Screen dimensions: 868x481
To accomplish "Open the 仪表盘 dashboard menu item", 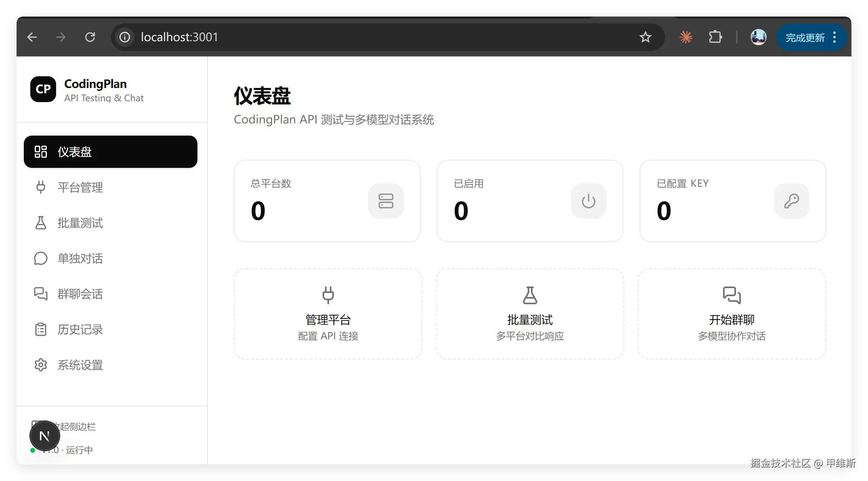I will [x=110, y=152].
